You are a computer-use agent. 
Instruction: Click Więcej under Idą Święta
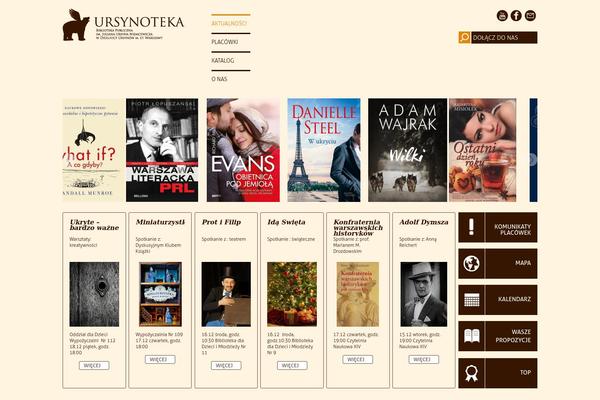pyautogui.click(x=292, y=366)
